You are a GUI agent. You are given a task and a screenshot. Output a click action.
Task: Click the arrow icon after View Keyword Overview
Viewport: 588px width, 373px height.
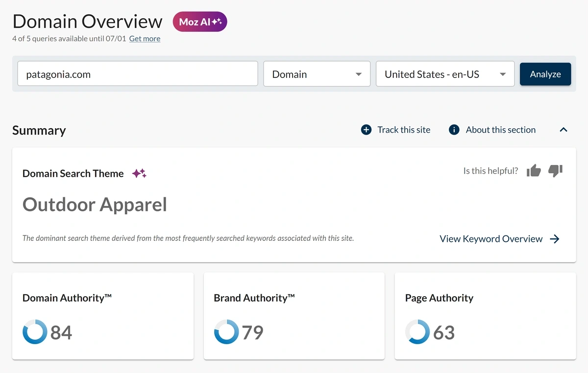click(x=555, y=239)
